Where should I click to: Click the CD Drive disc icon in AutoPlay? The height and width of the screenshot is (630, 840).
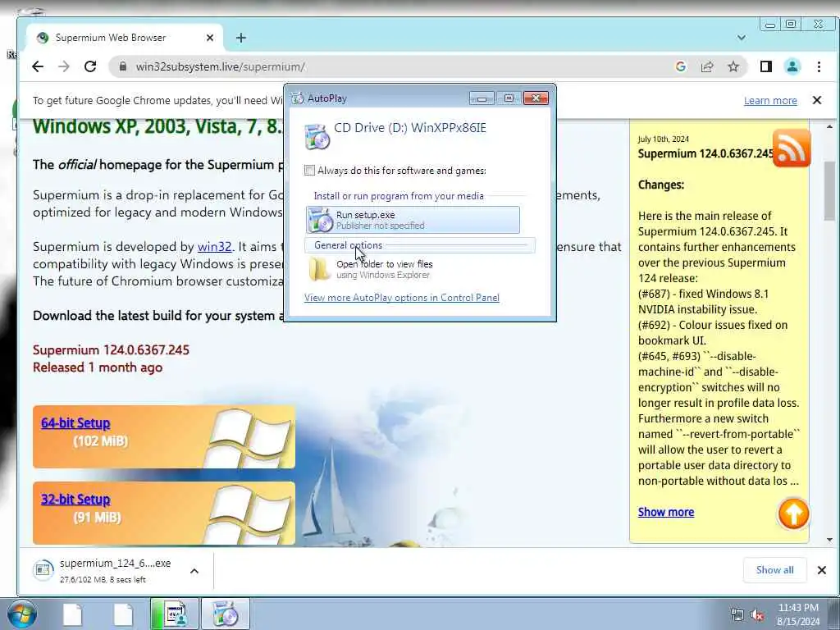[x=317, y=137]
